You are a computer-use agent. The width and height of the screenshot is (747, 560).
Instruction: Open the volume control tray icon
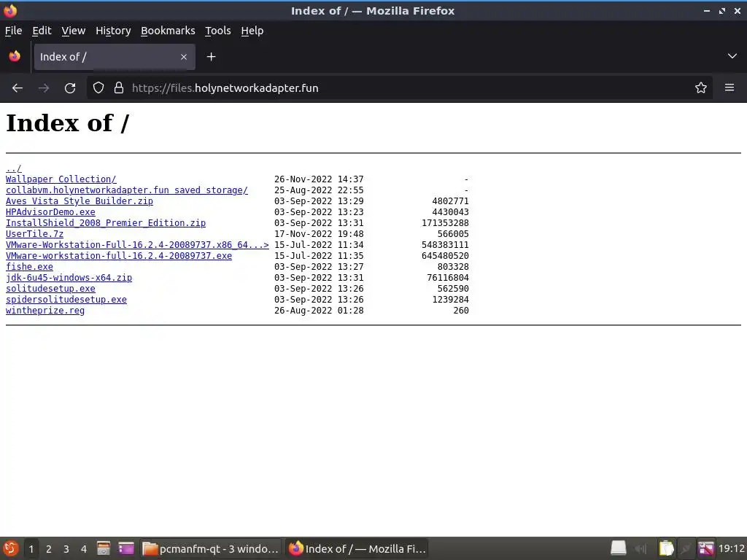[x=640, y=549]
